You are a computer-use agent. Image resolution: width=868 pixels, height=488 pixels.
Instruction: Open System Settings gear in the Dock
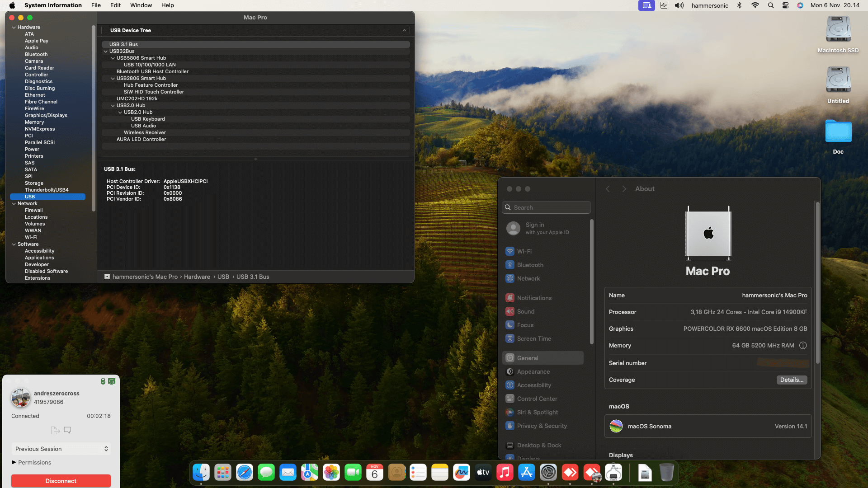coord(548,473)
